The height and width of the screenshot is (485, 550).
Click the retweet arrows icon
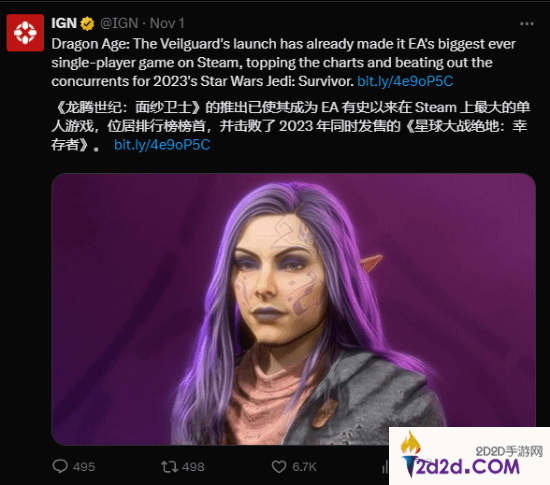click(169, 467)
